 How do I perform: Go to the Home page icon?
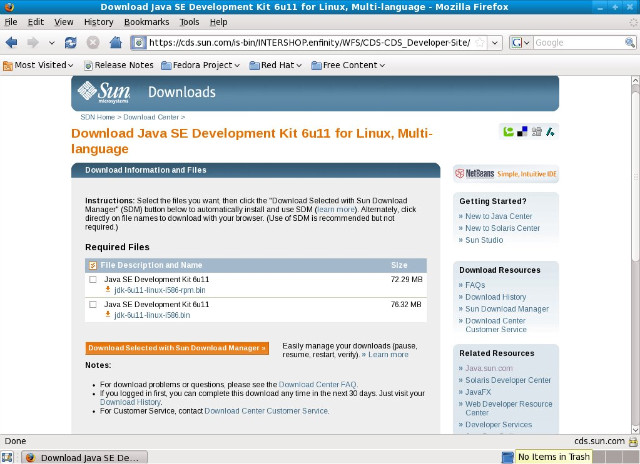(x=116, y=42)
